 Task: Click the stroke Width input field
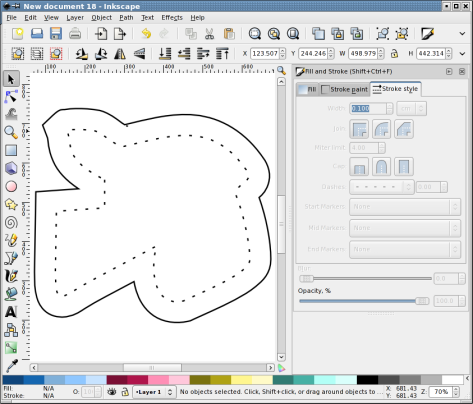368,109
